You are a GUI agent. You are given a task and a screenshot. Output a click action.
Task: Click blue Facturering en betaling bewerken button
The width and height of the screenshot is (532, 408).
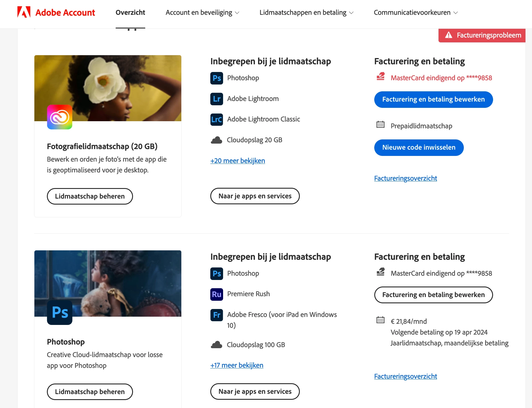point(433,100)
